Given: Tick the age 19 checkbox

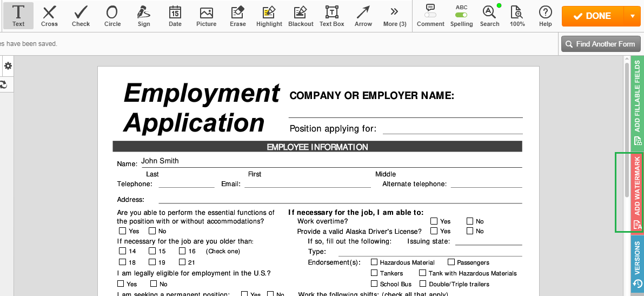Looking at the screenshot, I should point(152,262).
